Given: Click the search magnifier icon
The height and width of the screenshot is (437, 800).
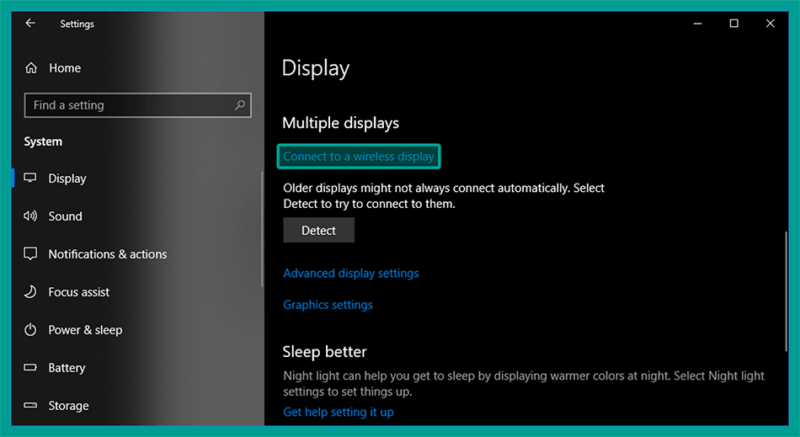Looking at the screenshot, I should pyautogui.click(x=240, y=106).
